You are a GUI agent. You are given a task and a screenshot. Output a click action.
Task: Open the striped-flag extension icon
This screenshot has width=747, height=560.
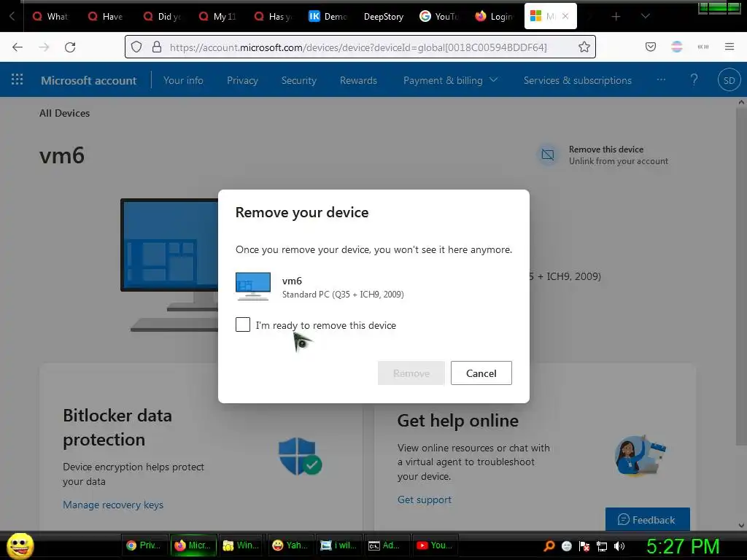click(676, 47)
